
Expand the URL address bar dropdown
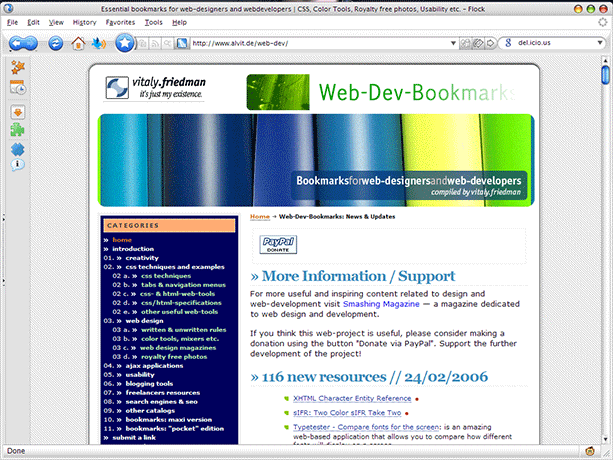[x=454, y=43]
